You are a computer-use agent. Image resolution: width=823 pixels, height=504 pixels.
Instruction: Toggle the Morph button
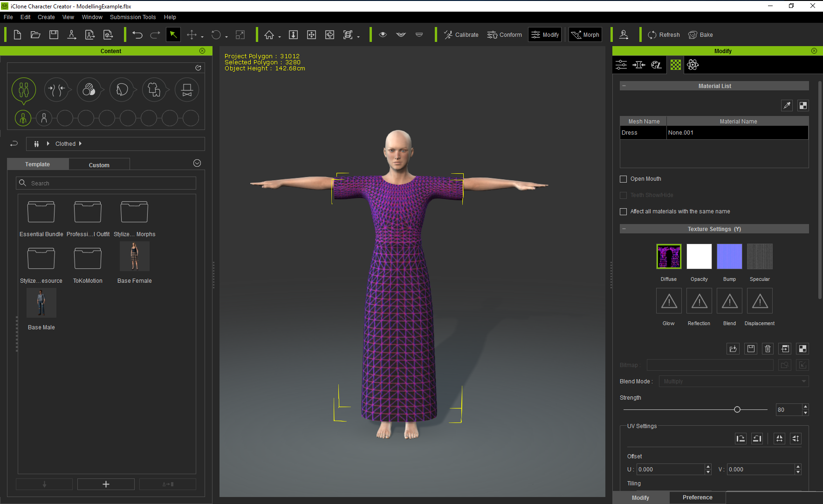coord(585,34)
